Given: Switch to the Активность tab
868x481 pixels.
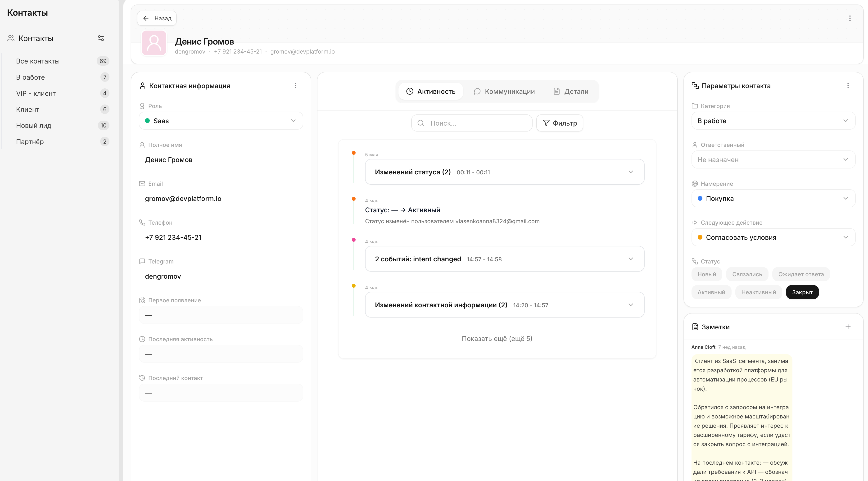Looking at the screenshot, I should click(x=430, y=91).
